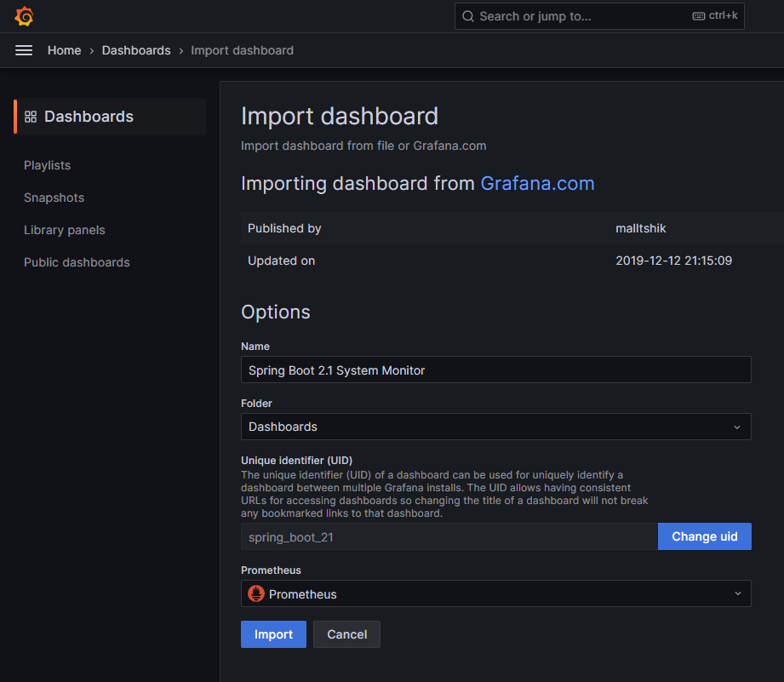
Task: Open the hamburger navigation menu
Action: click(x=24, y=50)
